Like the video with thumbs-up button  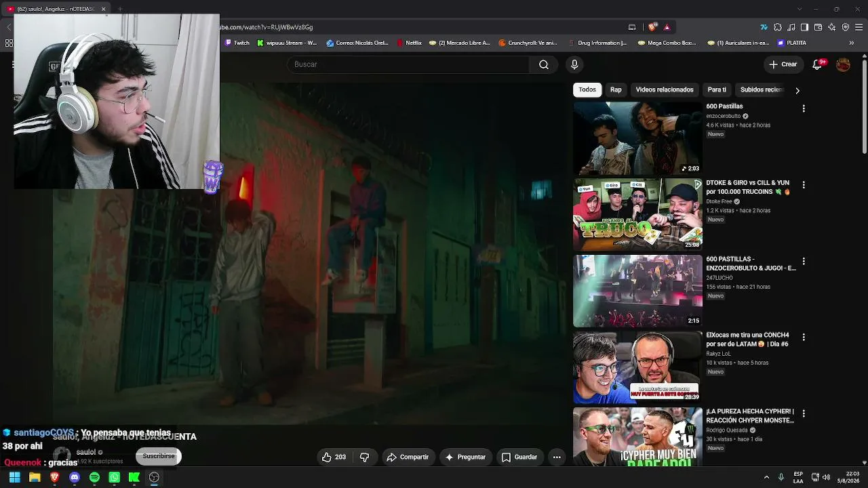coord(335,457)
